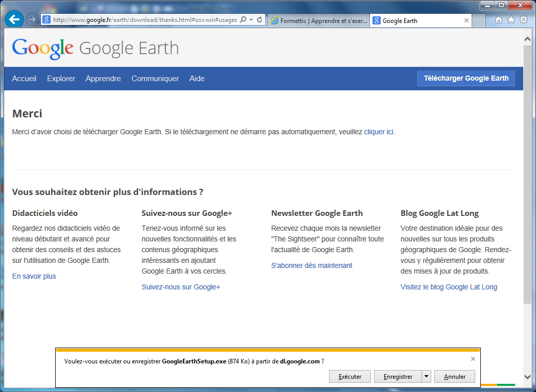536x392 pixels.
Task: Click the vertical scrollbar thumb
Action: (527, 174)
